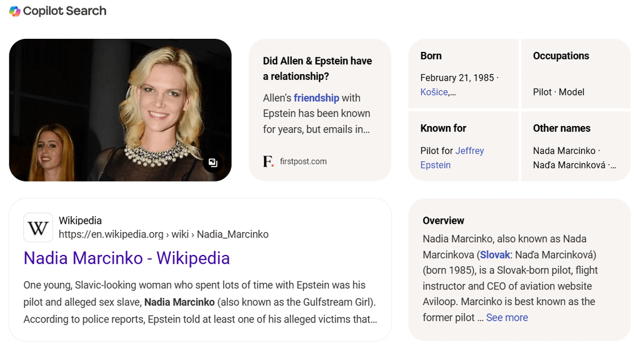Open the image viewer icon on the photo
The image size is (644, 357).
coord(213,163)
